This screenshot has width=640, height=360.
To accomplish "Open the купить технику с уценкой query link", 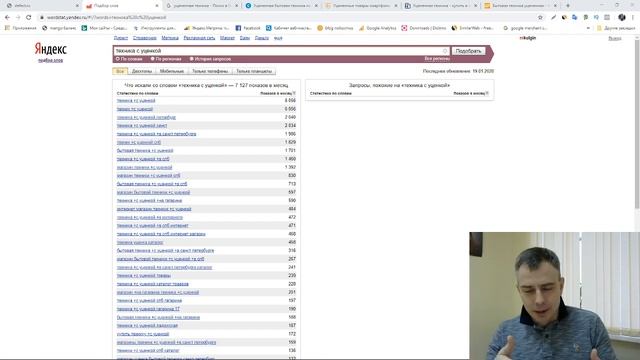I will pos(142,334).
